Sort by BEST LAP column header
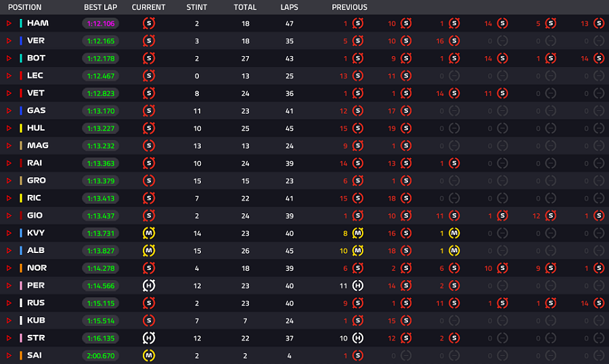 101,7
